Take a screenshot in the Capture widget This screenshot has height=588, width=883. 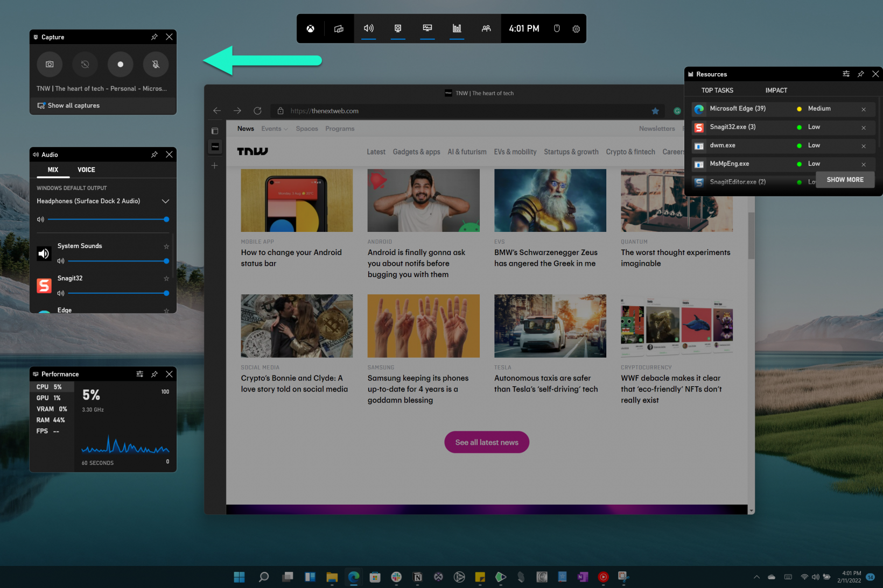[x=50, y=64]
